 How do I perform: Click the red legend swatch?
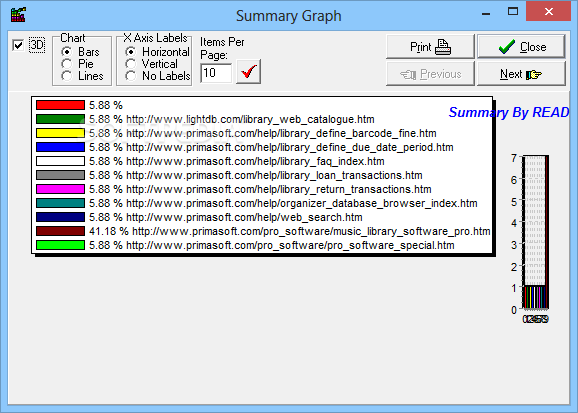60,105
